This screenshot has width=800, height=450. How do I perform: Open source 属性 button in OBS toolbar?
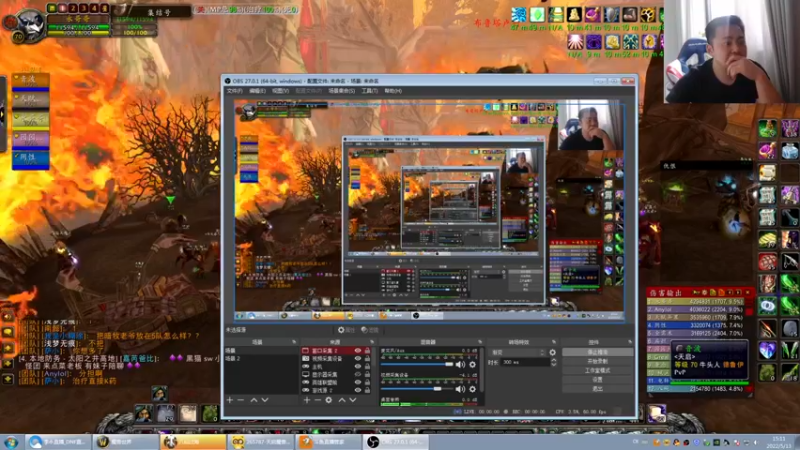[346, 330]
